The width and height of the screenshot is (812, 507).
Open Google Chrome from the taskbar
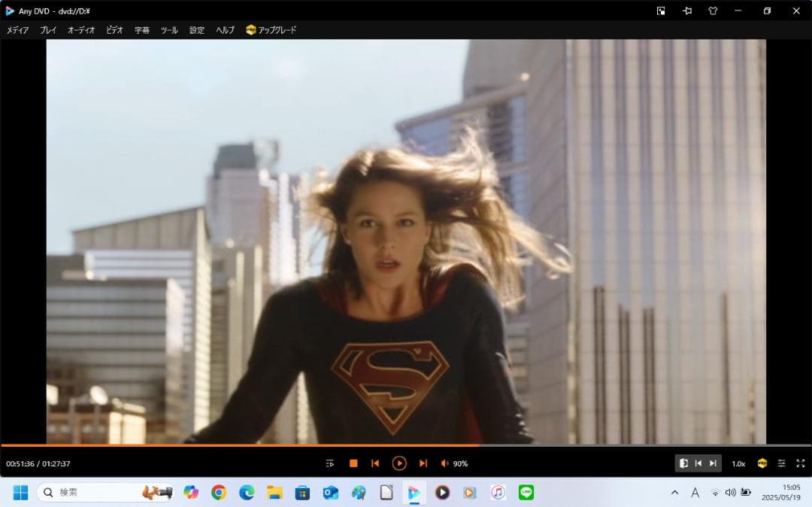219,493
